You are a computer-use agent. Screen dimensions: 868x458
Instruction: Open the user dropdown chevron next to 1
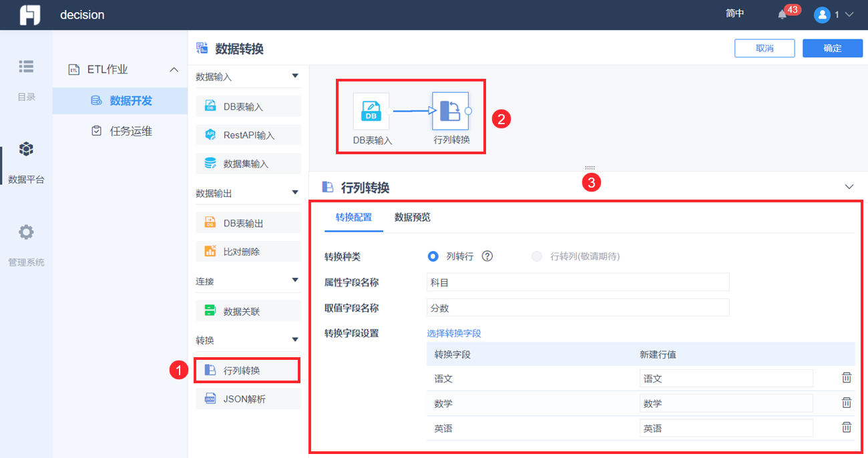(x=849, y=15)
